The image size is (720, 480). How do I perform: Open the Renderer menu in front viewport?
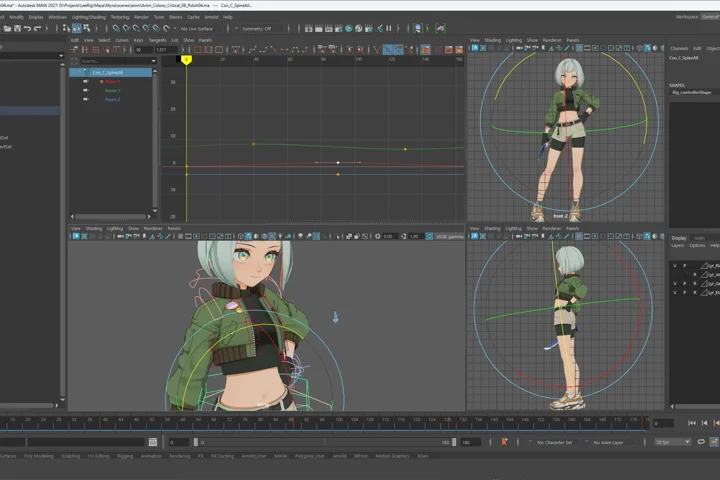click(552, 40)
